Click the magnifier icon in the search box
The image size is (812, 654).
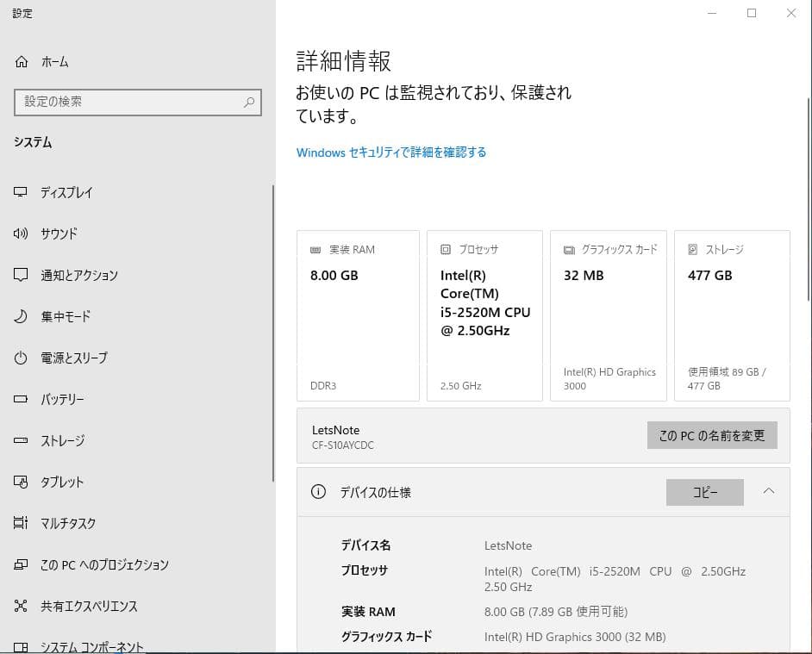point(248,103)
